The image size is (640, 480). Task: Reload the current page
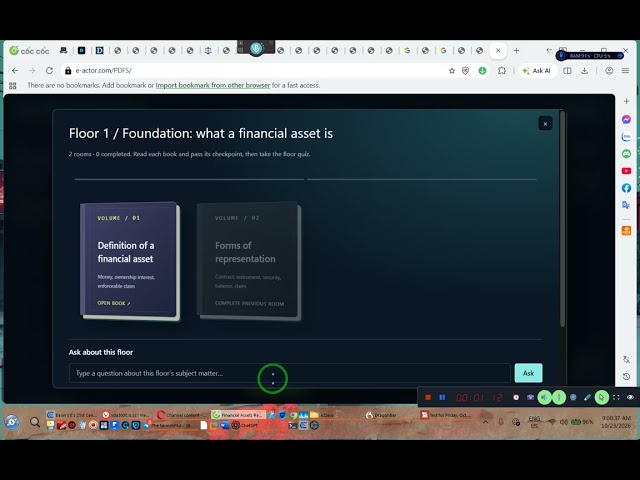coord(49,71)
